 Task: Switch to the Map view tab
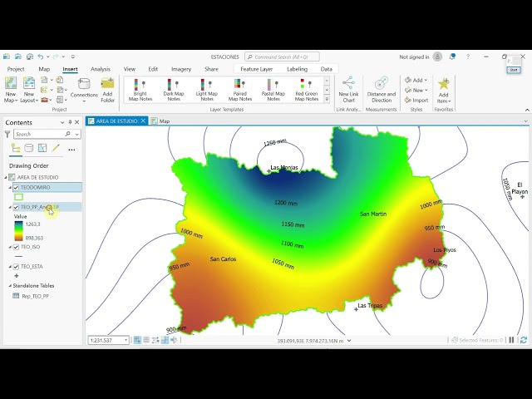click(160, 121)
